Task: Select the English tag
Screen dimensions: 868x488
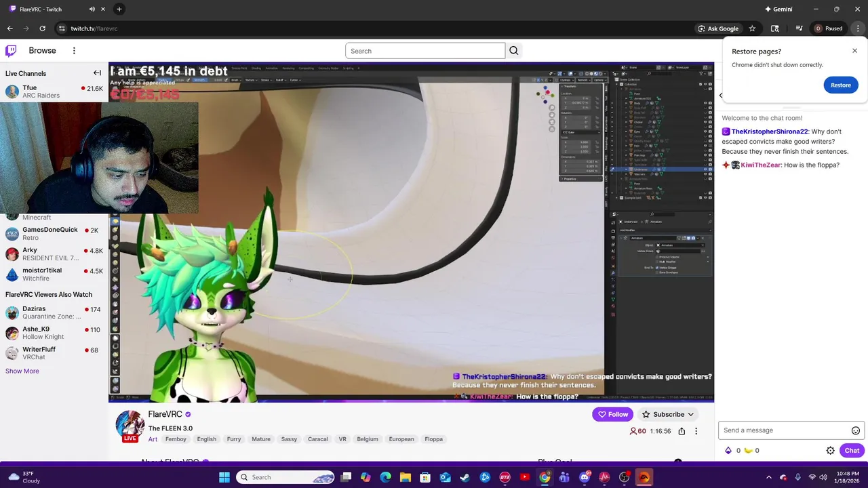Action: 207,439
